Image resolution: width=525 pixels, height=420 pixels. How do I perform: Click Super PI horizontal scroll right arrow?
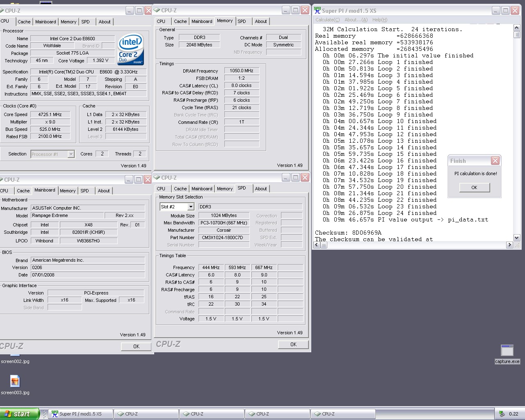tap(509, 245)
